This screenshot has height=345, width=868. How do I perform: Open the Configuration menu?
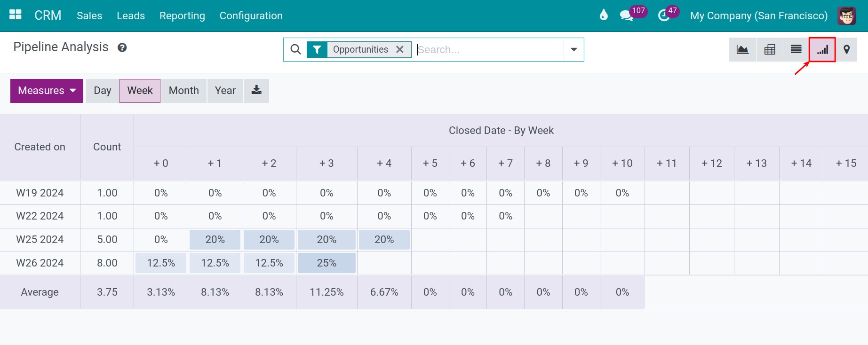251,16
